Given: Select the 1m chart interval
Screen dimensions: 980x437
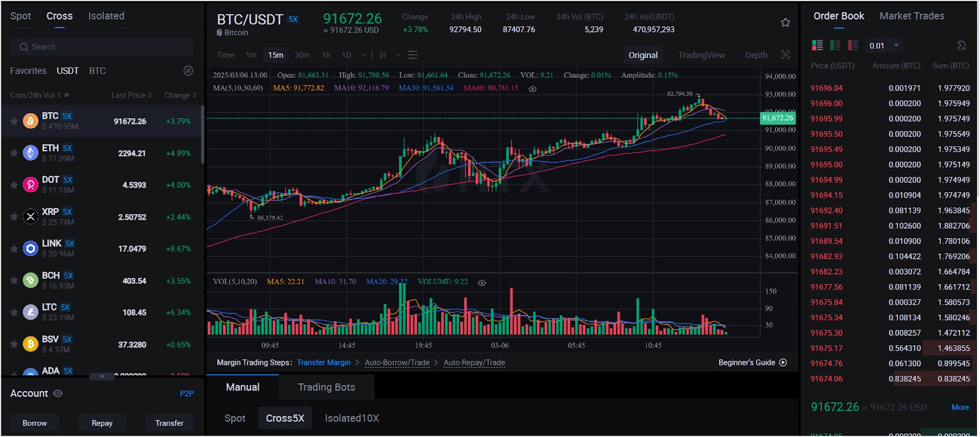Looking at the screenshot, I should point(251,55).
